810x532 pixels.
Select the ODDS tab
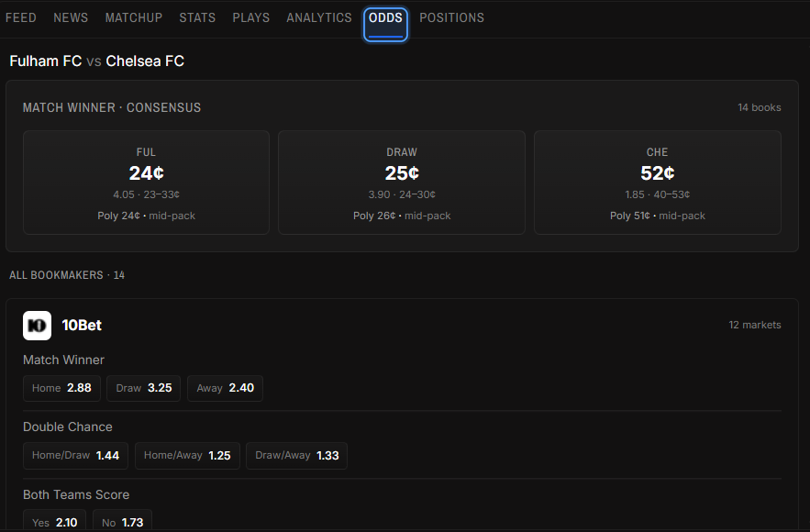[385, 24]
